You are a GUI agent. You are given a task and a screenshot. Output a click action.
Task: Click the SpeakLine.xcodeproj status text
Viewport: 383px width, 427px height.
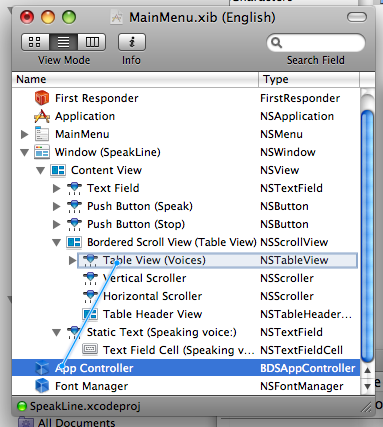pyautogui.click(x=85, y=406)
